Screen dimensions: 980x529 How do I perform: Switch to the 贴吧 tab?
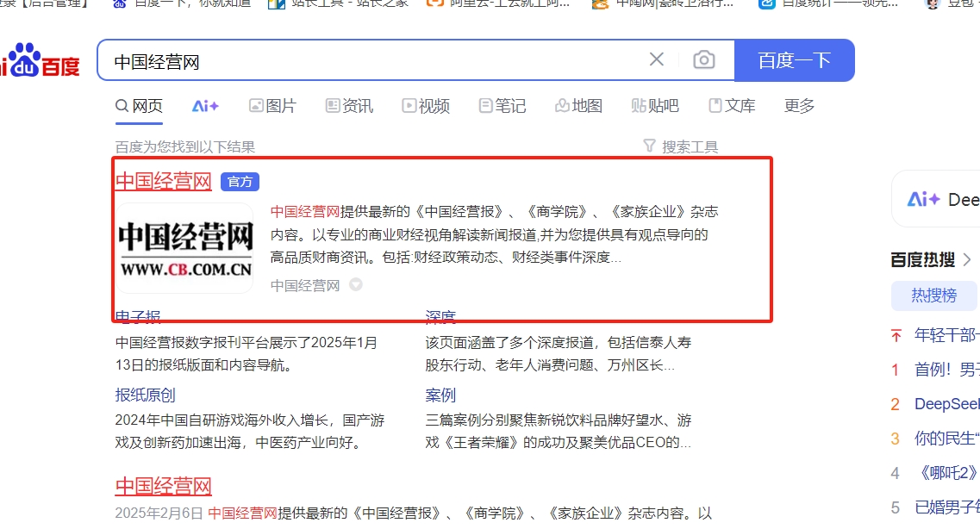click(655, 106)
